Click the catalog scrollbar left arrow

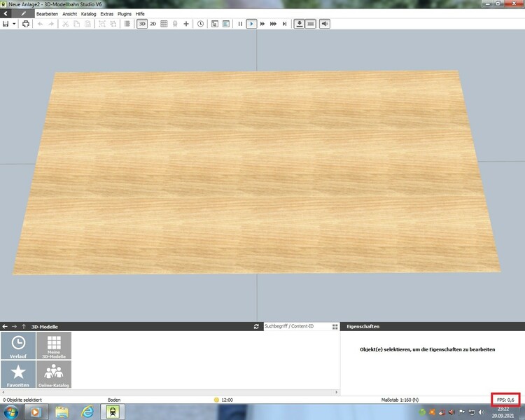click(x=3, y=392)
